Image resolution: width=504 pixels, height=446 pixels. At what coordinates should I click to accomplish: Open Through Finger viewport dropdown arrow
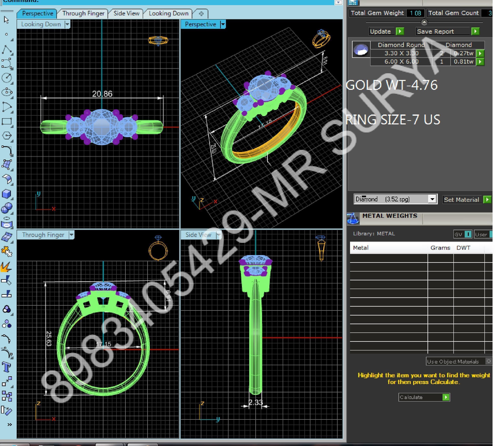pyautogui.click(x=72, y=235)
